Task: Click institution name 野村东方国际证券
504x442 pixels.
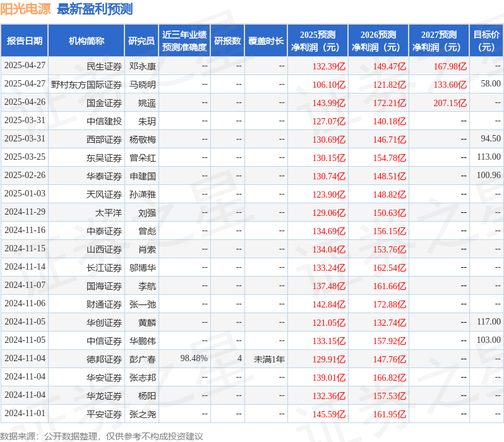Action: [87, 85]
